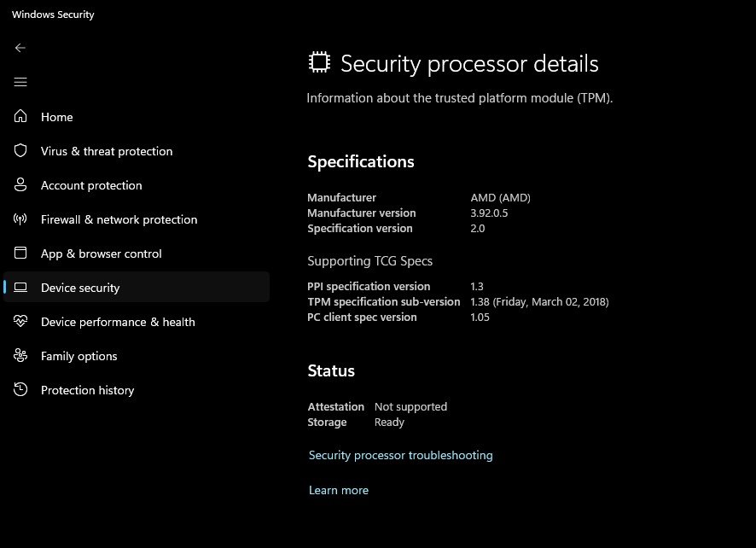Screen dimensions: 756x548
Task: Select Device security in the sidebar
Action: pyautogui.click(x=137, y=287)
